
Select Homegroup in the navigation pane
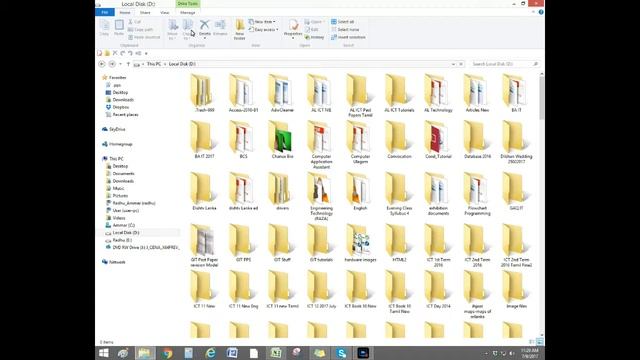tap(120, 144)
